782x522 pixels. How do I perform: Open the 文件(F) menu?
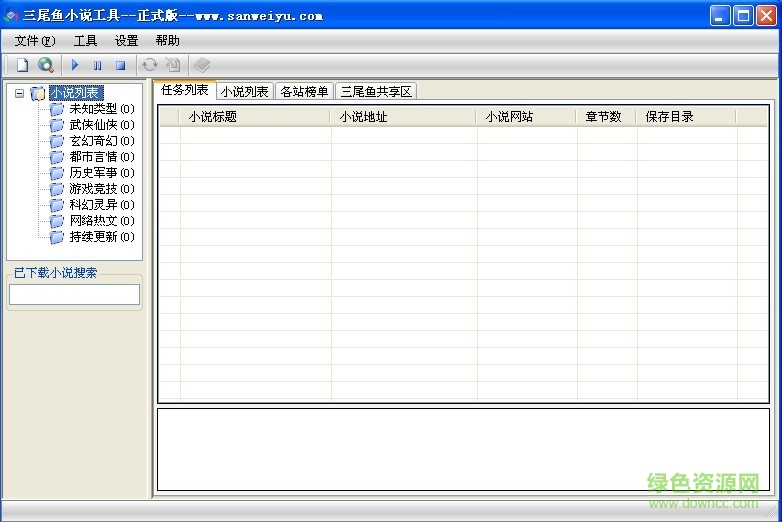coord(35,40)
